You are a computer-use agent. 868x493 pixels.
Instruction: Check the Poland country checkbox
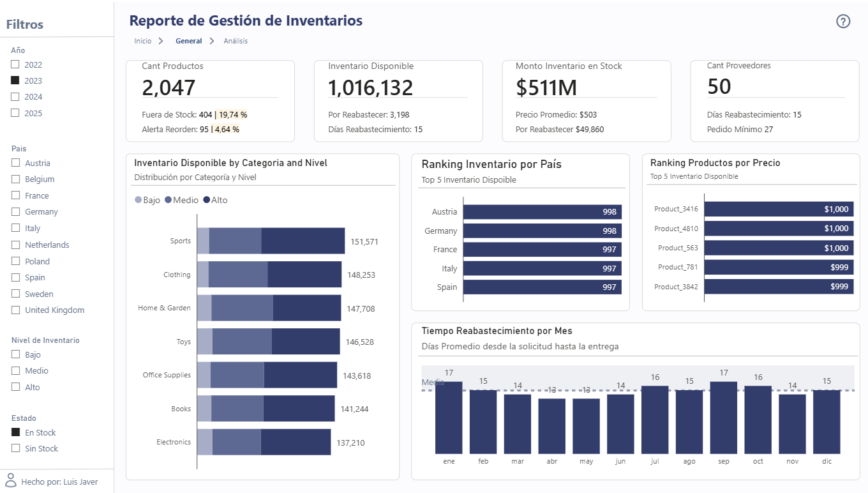point(16,261)
